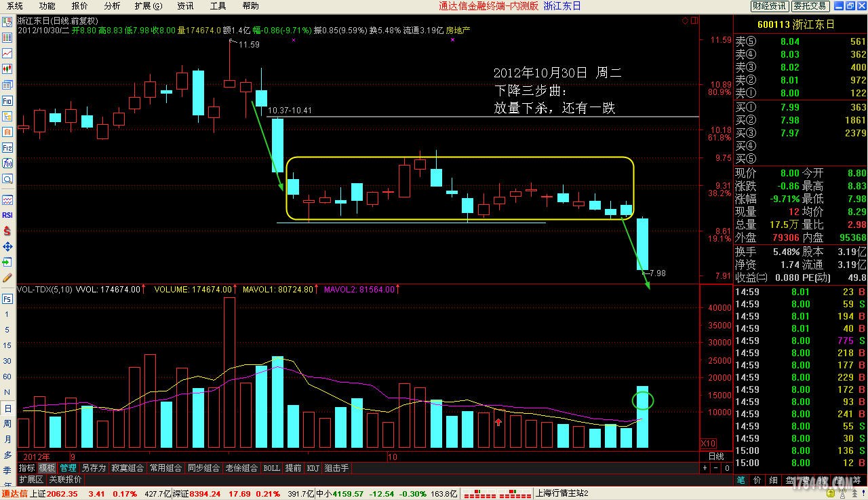This screenshot has width=868, height=500.
Task: Click the 日线 period label
Action: (x=715, y=457)
